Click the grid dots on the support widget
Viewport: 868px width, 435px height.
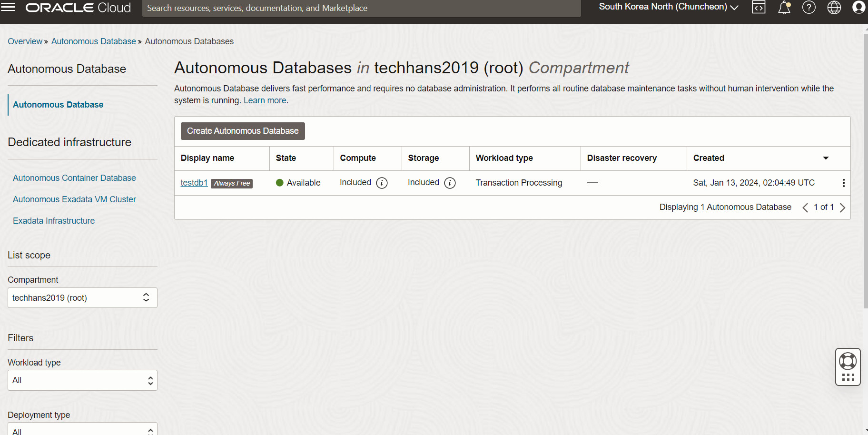point(848,377)
